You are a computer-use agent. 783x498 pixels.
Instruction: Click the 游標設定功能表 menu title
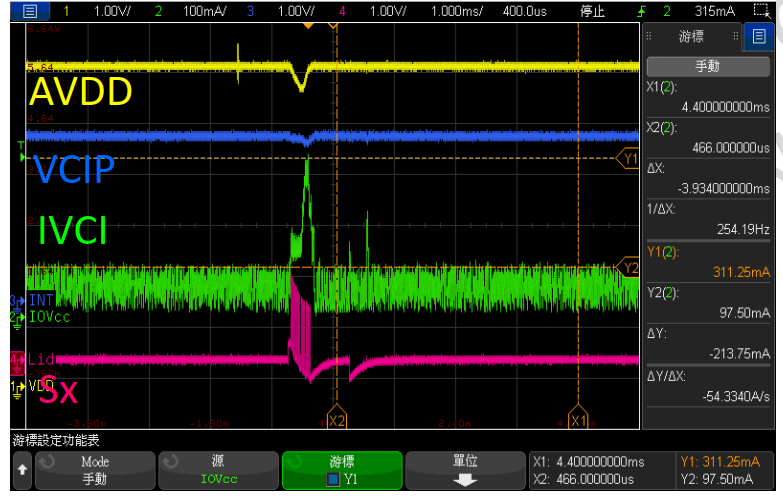[56, 440]
